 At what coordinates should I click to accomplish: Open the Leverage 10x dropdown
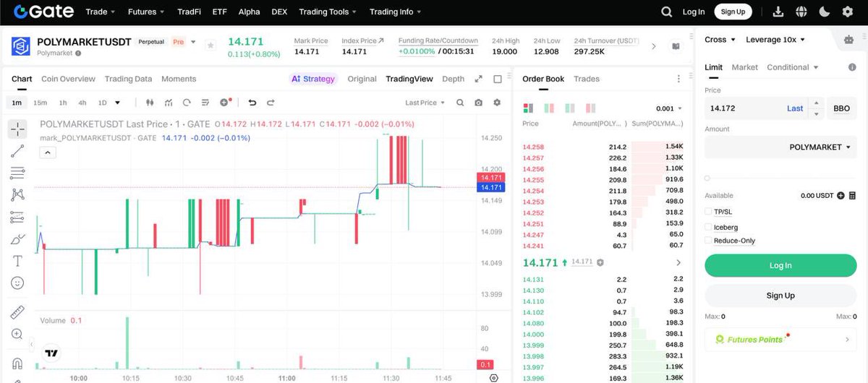(775, 40)
